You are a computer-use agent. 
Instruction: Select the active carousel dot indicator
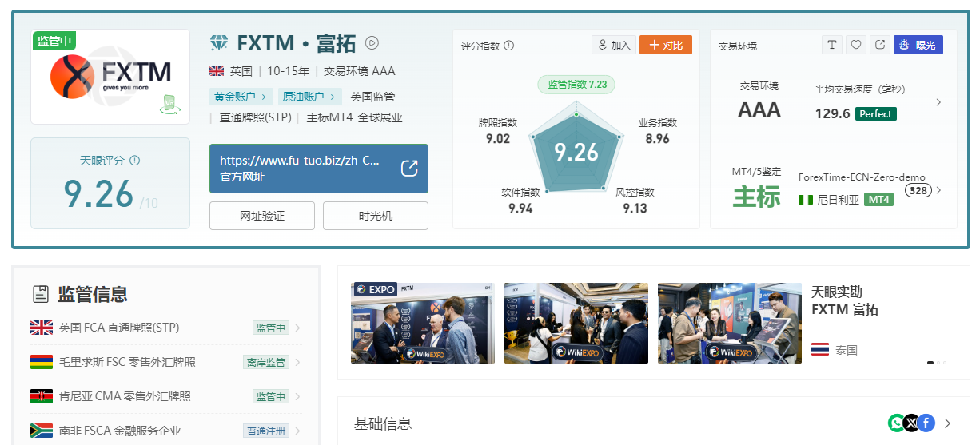coord(930,363)
